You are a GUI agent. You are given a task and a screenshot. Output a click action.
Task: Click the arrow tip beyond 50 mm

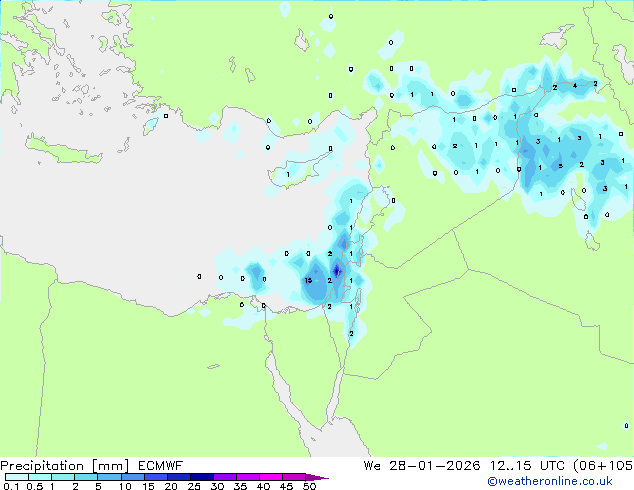pyautogui.click(x=317, y=477)
